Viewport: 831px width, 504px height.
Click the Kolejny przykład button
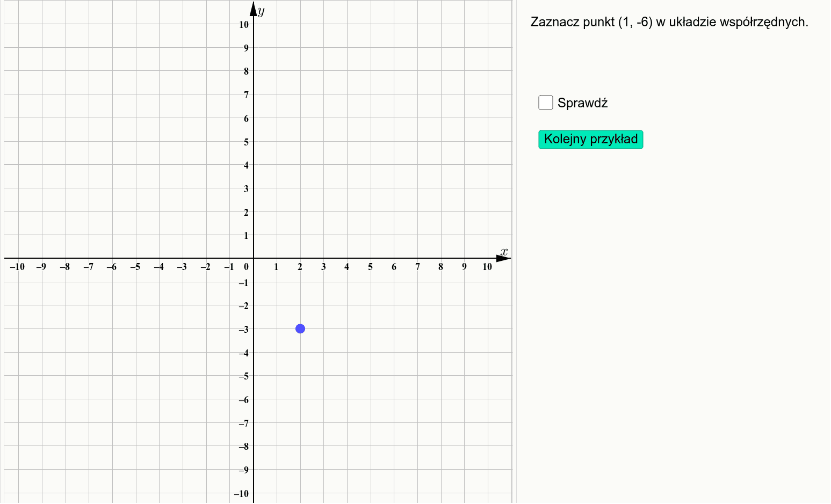click(x=591, y=140)
